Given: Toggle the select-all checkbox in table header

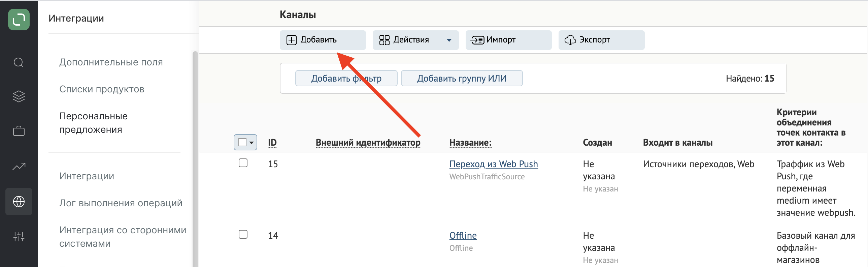Looking at the screenshot, I should 242,142.
